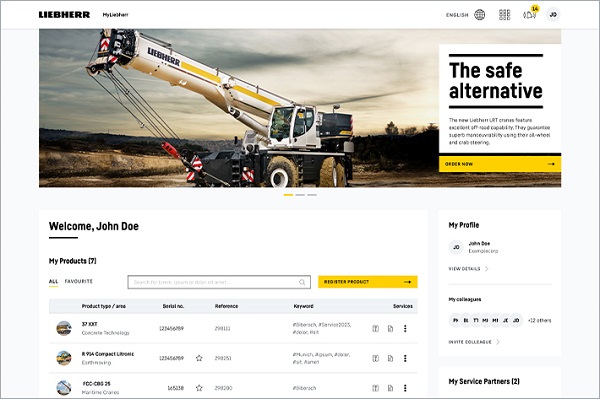Viewport: 600px width, 399px height.
Task: Click the Order Now banner button
Action: (x=500, y=164)
